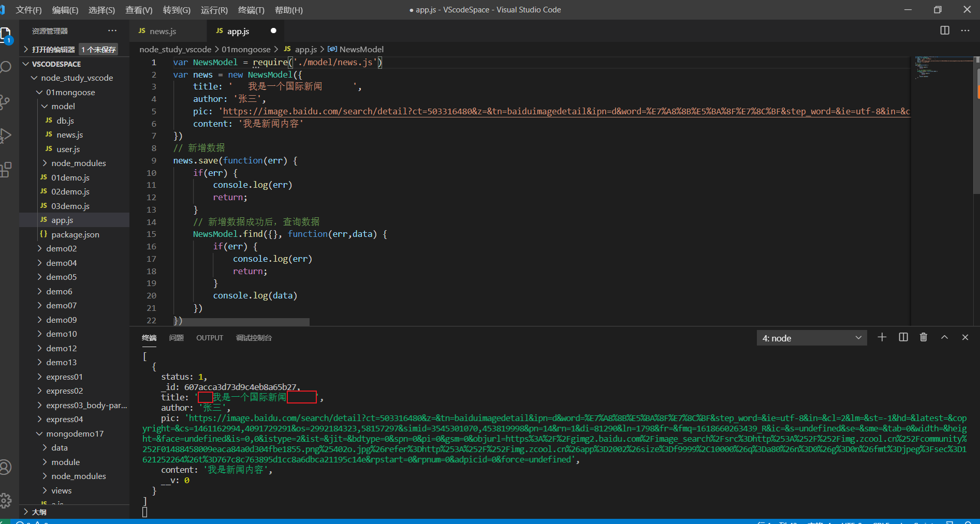
Task: Open db.js in the model folder
Action: coord(75,121)
